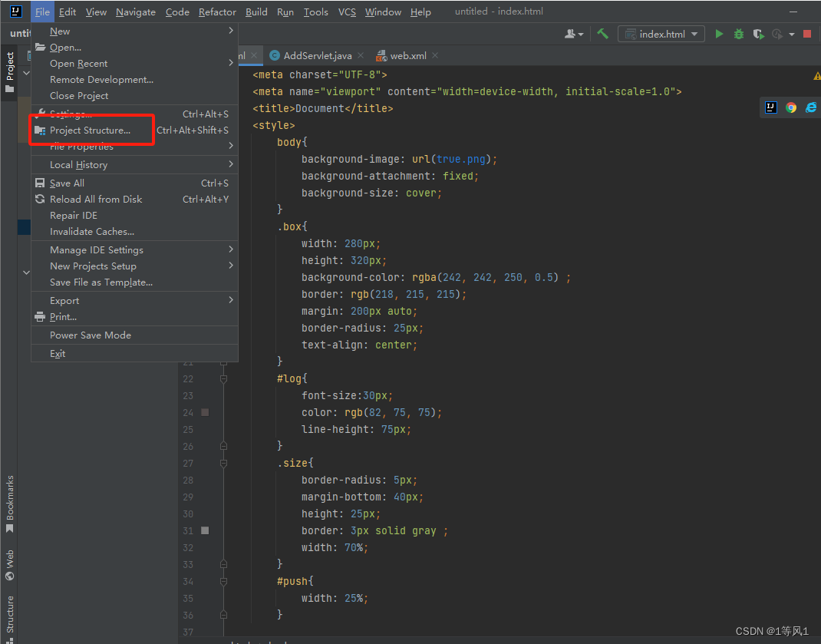The width and height of the screenshot is (821, 644).
Task: Open the Bookmarks tool window
Action: pyautogui.click(x=9, y=503)
